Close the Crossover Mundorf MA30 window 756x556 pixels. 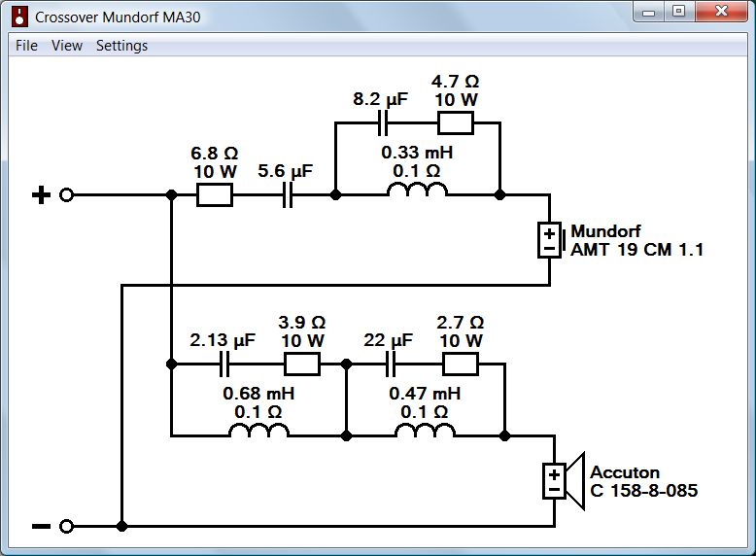pyautogui.click(x=721, y=12)
